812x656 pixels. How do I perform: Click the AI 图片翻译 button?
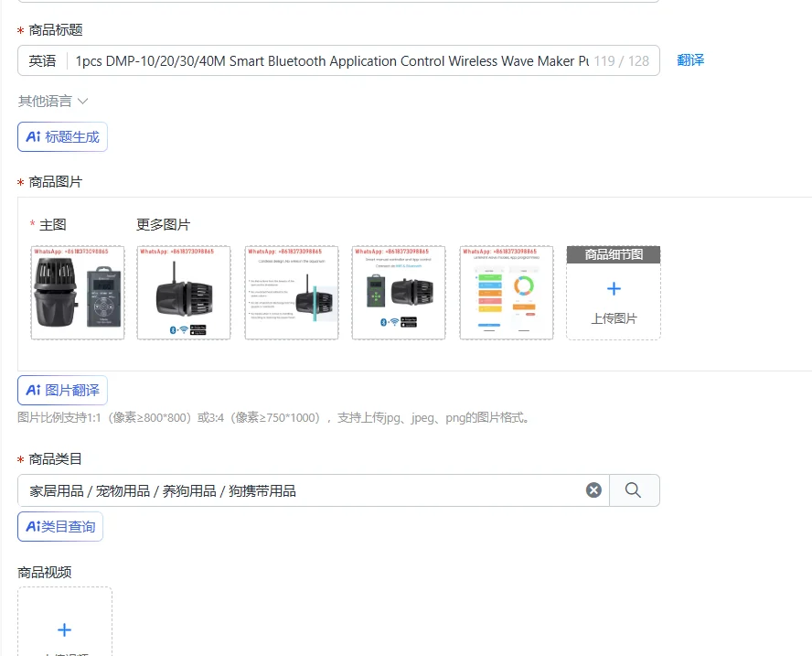coord(63,390)
